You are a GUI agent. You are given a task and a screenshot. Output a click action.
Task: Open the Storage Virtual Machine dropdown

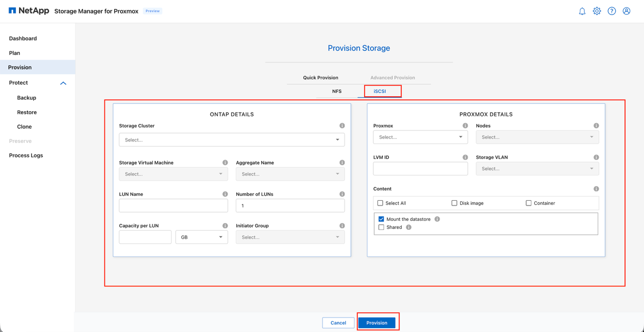[x=173, y=174]
